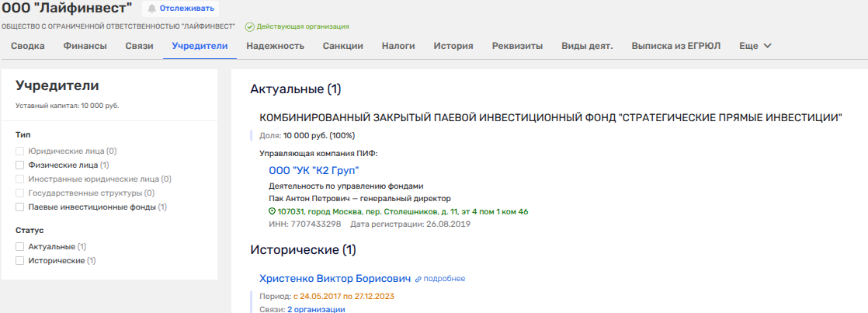The width and height of the screenshot is (868, 313).
Task: Check the Актуальные status checkbox
Action: click(20, 246)
